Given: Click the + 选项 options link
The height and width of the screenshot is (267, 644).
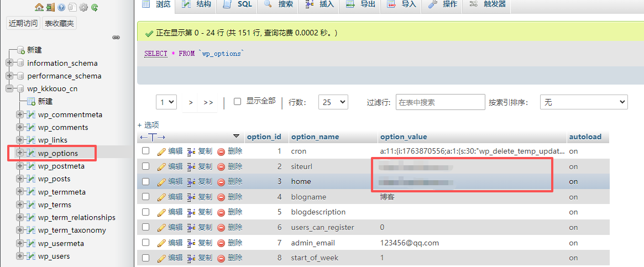Looking at the screenshot, I should click(x=148, y=125).
